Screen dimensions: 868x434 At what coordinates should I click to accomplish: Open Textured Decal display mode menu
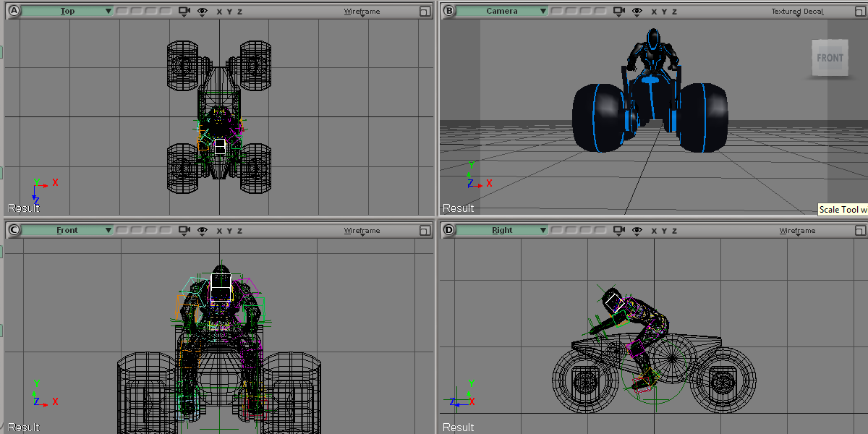pos(797,12)
